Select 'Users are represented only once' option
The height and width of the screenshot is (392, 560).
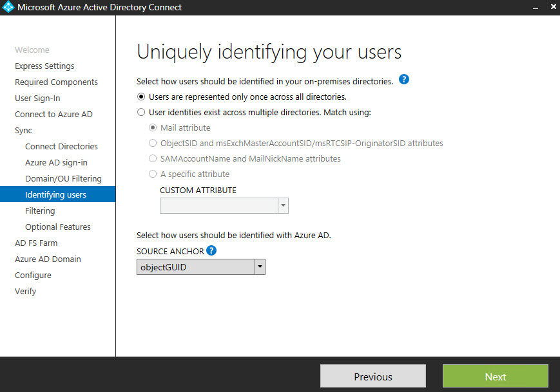141,97
